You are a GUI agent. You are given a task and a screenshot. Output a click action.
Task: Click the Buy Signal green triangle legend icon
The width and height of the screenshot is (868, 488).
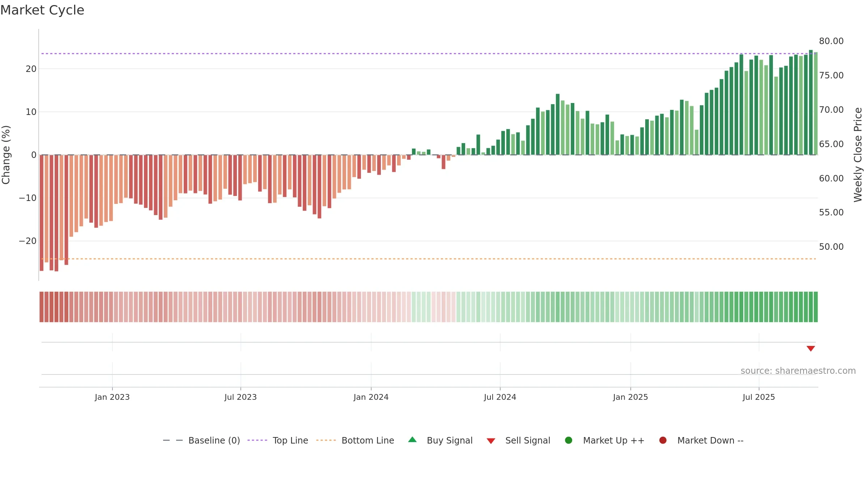tap(412, 440)
